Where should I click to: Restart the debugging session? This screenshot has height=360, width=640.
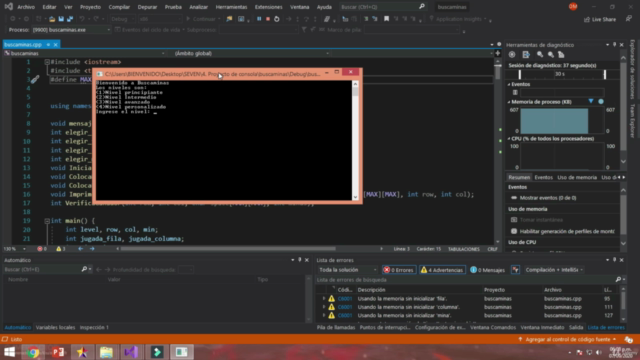pos(277,19)
